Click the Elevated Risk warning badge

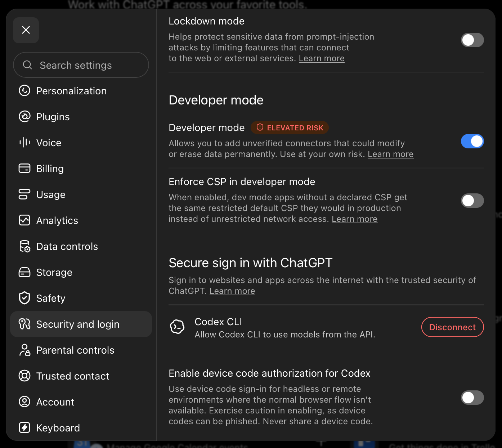(290, 127)
